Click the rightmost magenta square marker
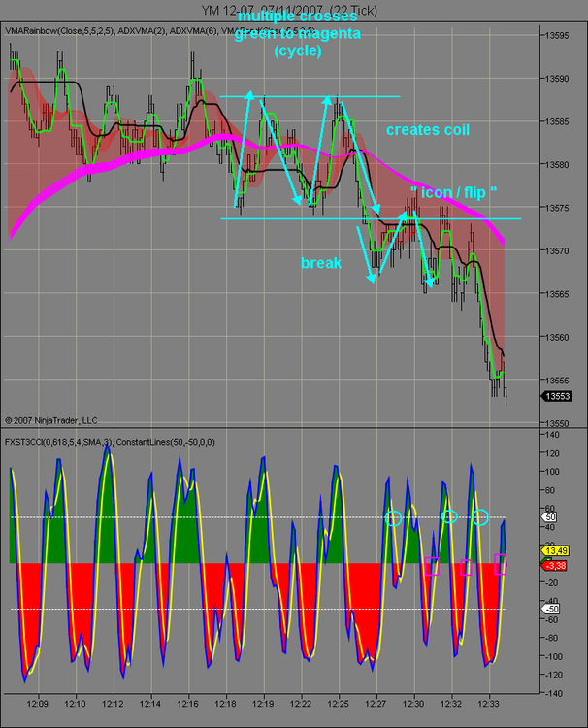Image resolution: width=588 pixels, height=728 pixels. click(501, 565)
